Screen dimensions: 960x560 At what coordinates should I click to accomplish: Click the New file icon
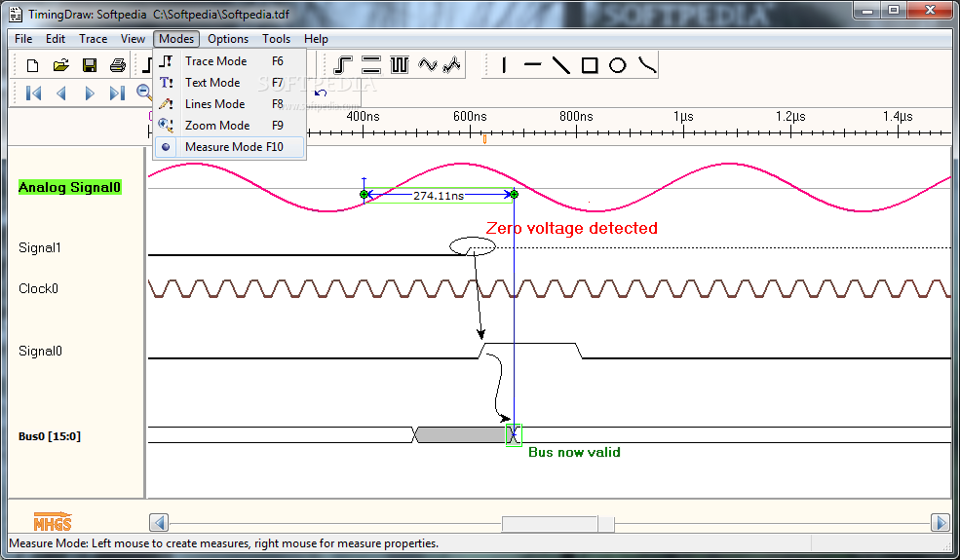pyautogui.click(x=32, y=65)
